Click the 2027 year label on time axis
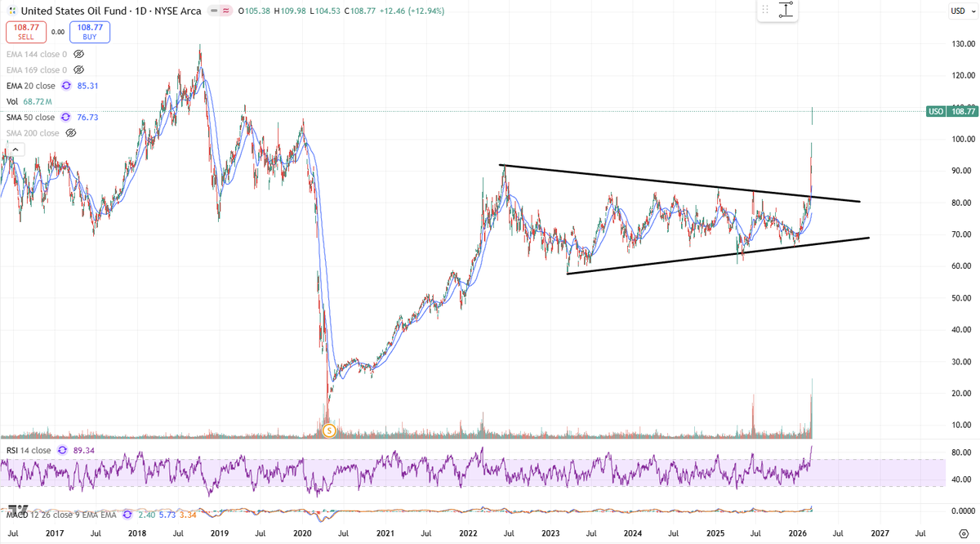Viewport: 980px width, 544px height. (x=879, y=533)
